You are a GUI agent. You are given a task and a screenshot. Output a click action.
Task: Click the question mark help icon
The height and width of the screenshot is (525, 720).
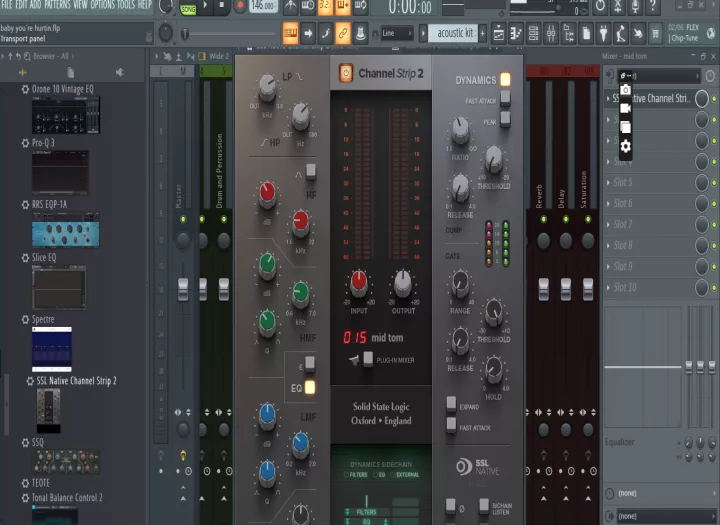652,6
